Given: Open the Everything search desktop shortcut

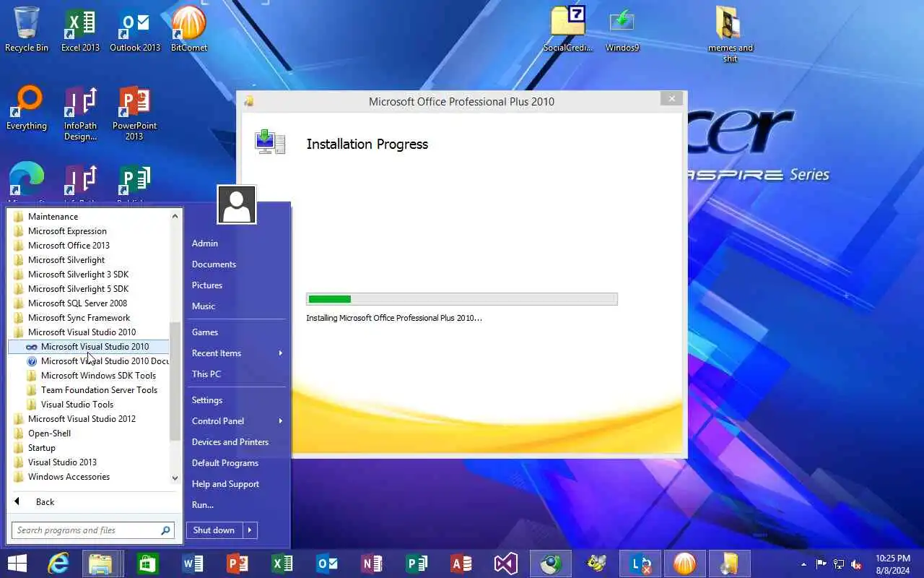Looking at the screenshot, I should (x=27, y=108).
